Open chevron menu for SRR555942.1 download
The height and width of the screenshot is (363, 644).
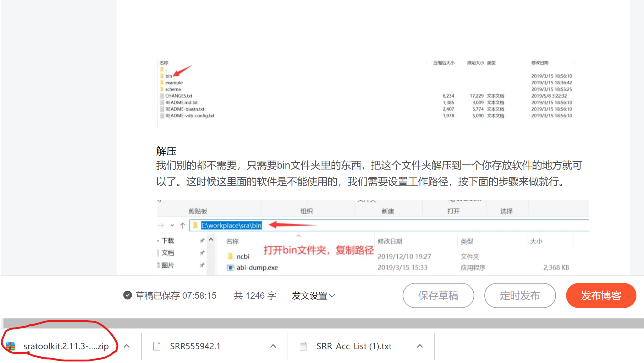tap(273, 346)
